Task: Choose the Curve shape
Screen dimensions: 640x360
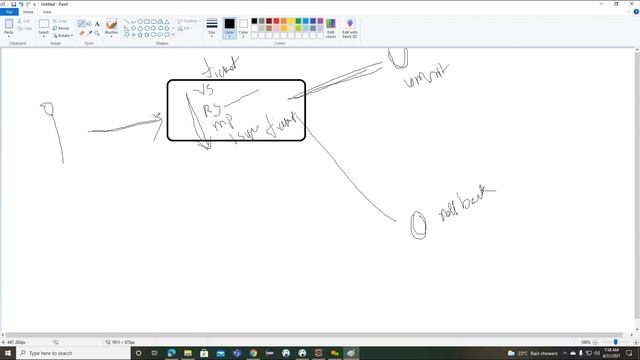Action: click(x=133, y=21)
